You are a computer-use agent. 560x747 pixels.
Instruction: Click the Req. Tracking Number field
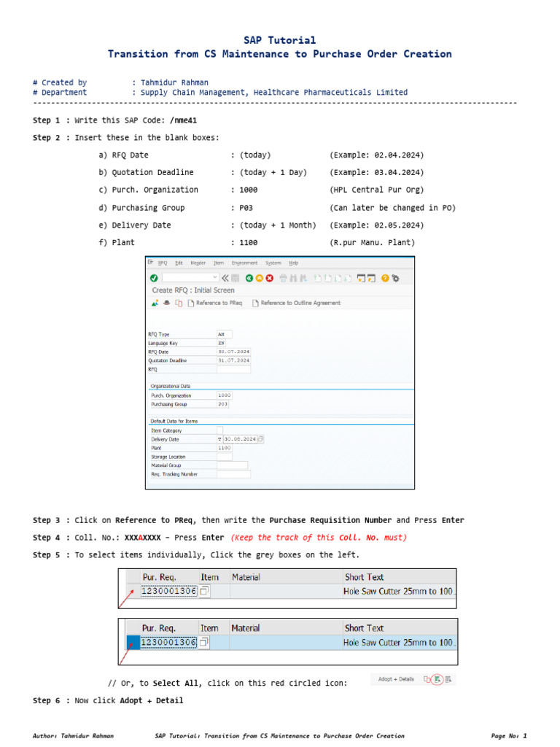234,474
